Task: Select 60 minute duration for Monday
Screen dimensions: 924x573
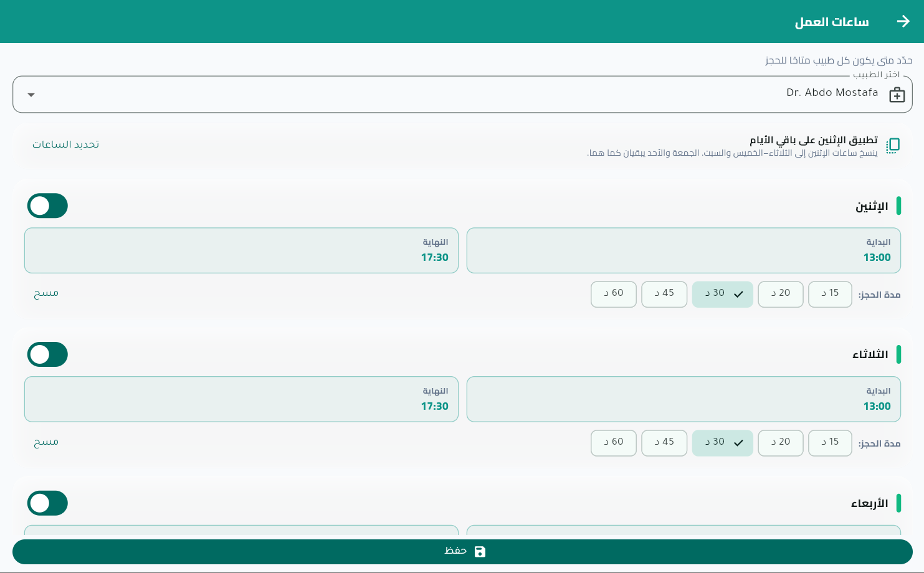Action: pos(614,294)
